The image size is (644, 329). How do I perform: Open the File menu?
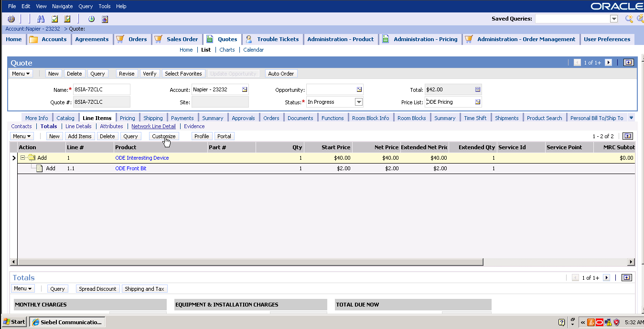12,6
